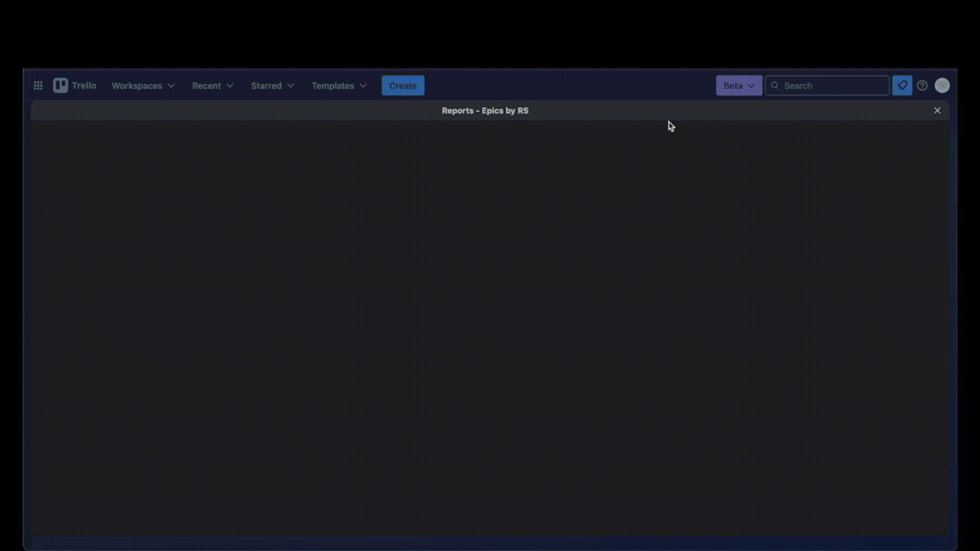Open the help question mark icon

(922, 86)
